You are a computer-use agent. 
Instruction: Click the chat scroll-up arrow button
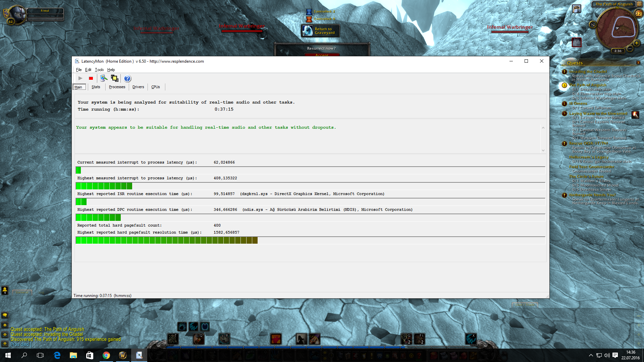click(5, 325)
